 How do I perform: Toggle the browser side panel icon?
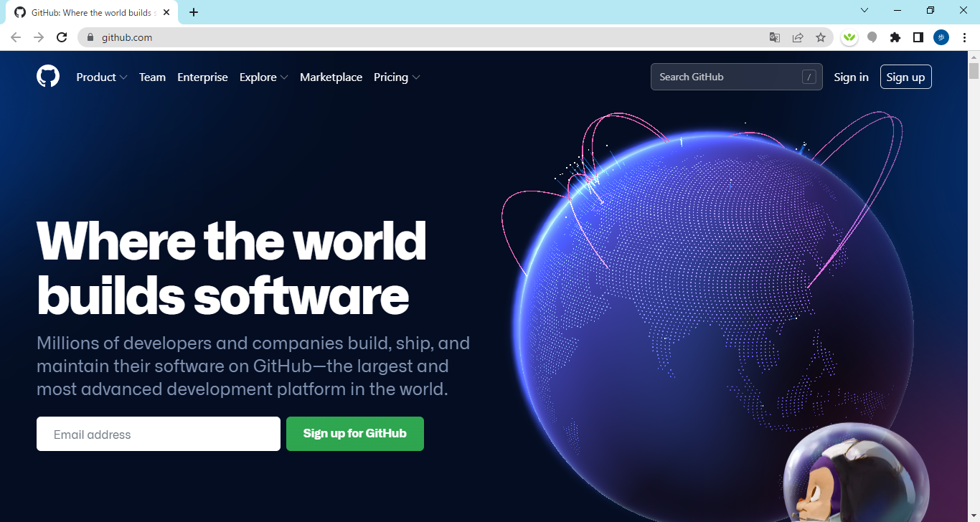click(x=918, y=37)
